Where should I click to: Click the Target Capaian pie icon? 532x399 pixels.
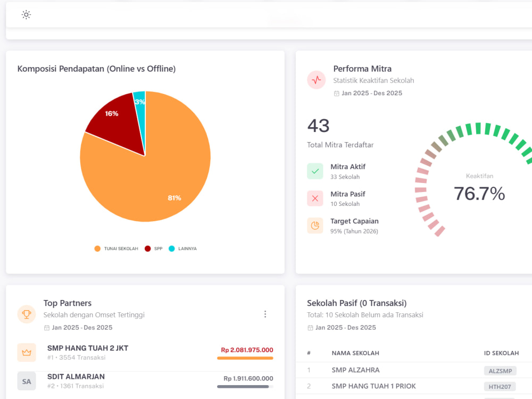tap(315, 226)
